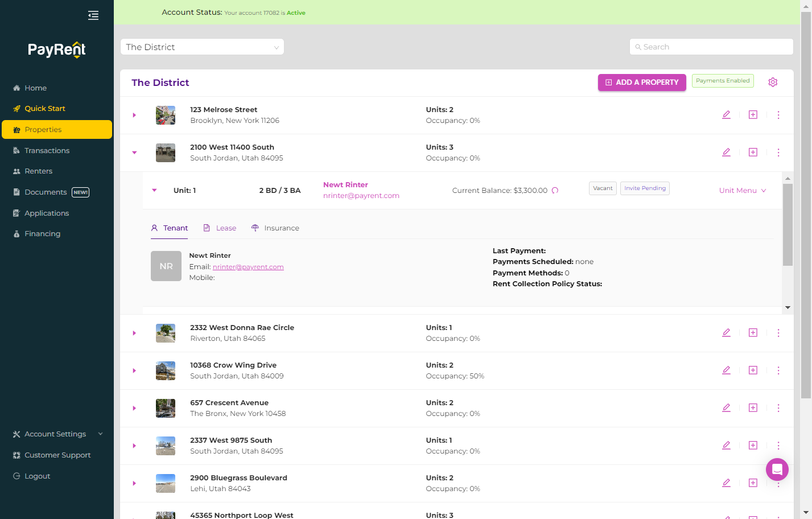Click the Search input field
Image resolution: width=812 pixels, height=519 pixels.
[x=711, y=47]
